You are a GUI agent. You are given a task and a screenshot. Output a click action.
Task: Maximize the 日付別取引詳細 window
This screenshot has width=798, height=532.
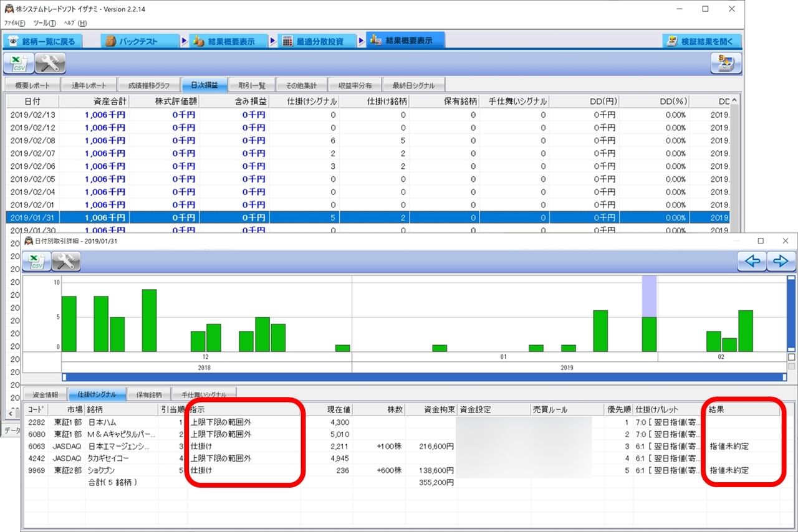pos(761,240)
